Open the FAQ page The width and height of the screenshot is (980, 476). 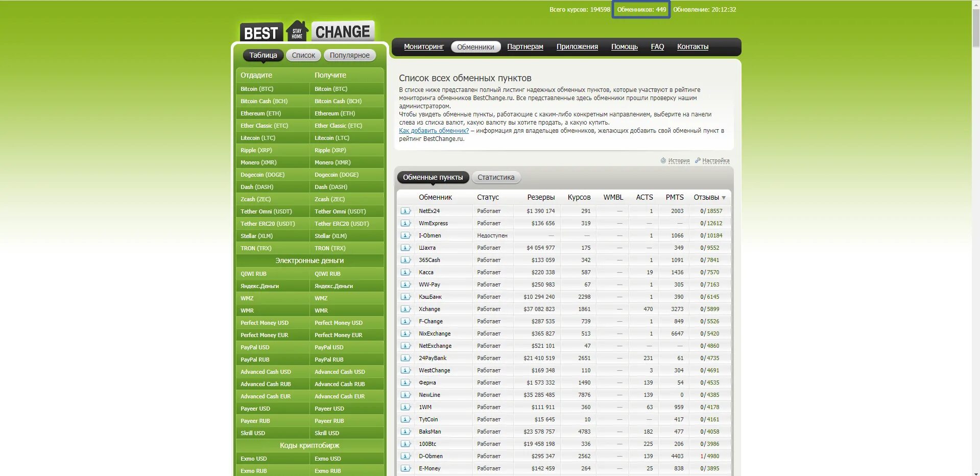(657, 46)
